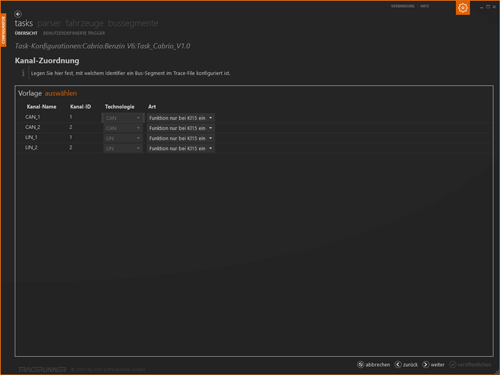Click the zurück button label
This screenshot has height=375, width=500.
tap(410, 365)
